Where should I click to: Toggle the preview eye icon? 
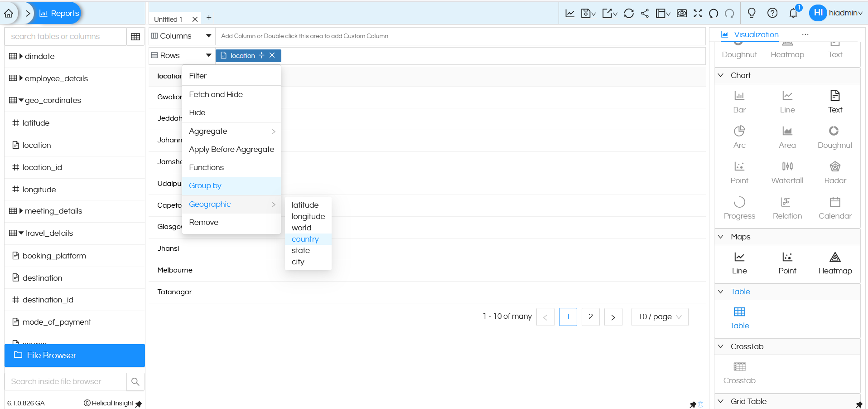(x=681, y=13)
